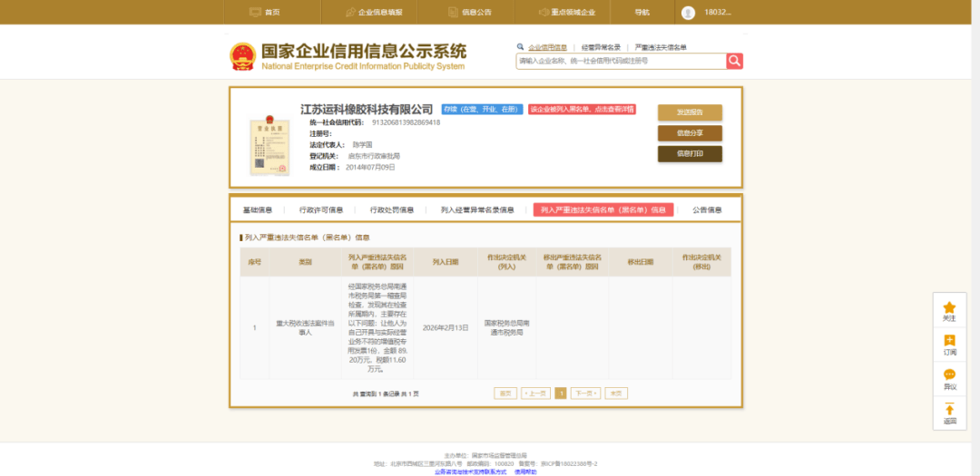The width and height of the screenshot is (980, 476).
Task: Select the 经营异常名录 search option
Action: [x=601, y=47]
